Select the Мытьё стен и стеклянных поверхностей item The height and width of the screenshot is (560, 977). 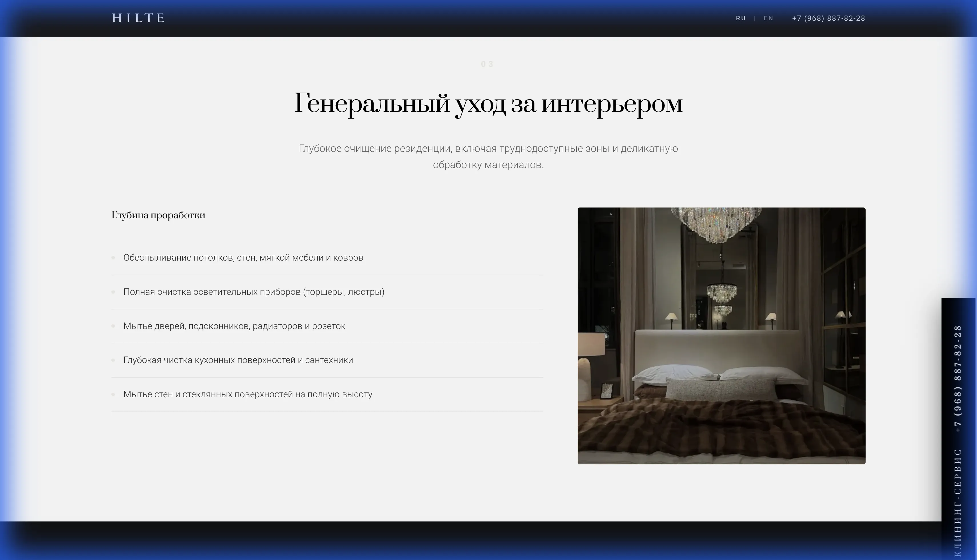[247, 395]
